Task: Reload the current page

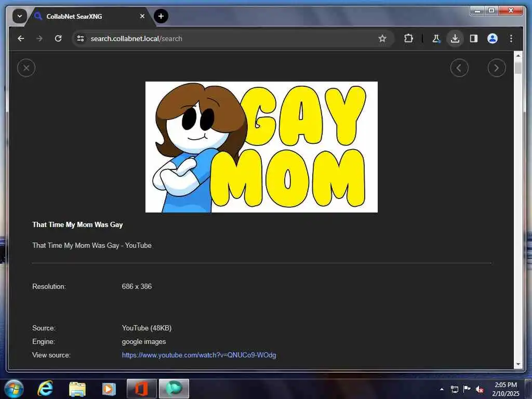Action: click(x=58, y=38)
